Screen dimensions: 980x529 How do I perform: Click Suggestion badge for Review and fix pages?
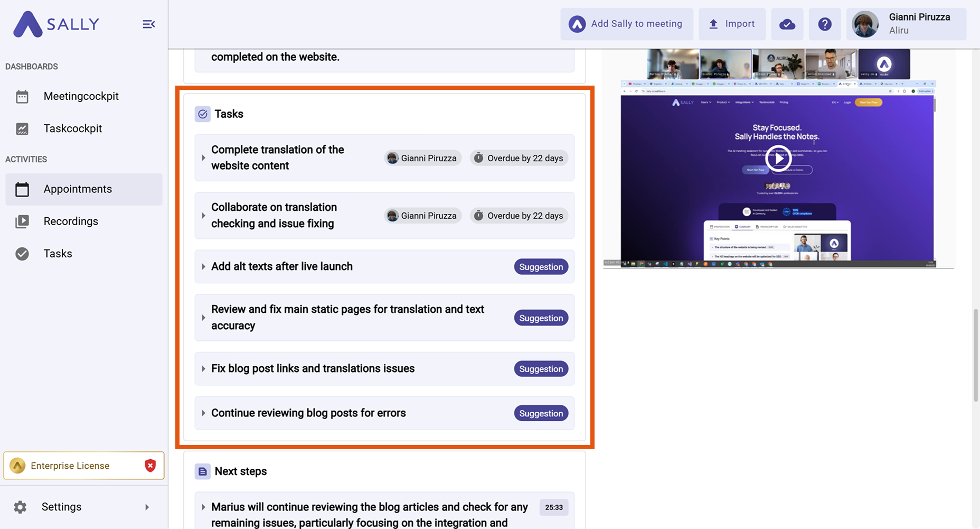pos(541,318)
